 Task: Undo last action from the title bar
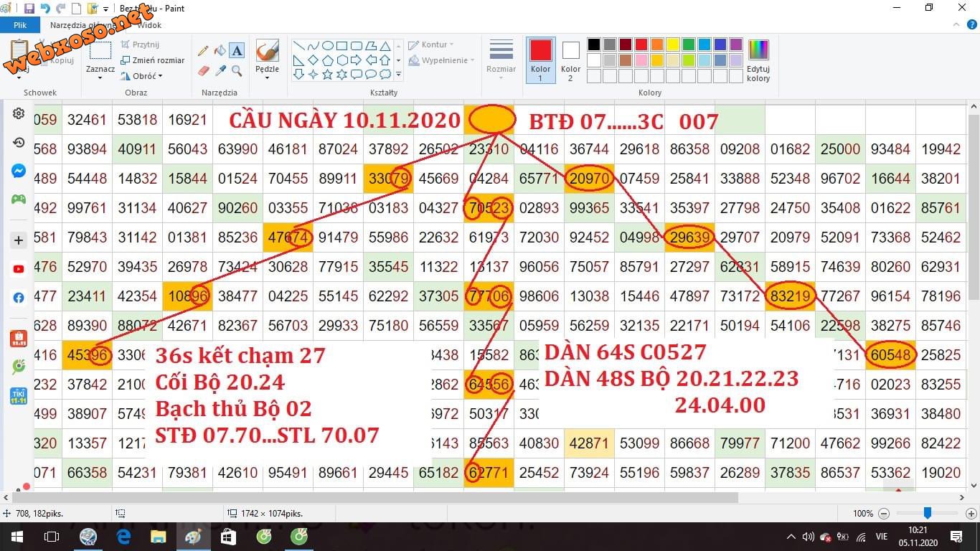pos(45,9)
